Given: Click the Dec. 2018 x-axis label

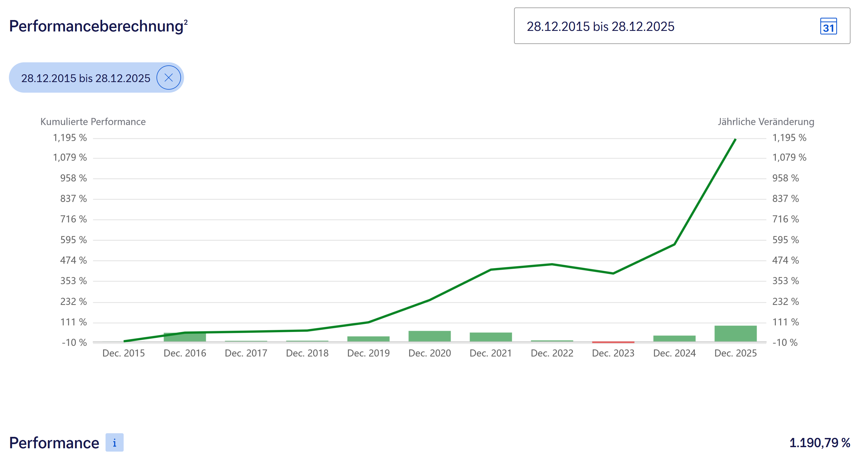Looking at the screenshot, I should click(x=307, y=353).
